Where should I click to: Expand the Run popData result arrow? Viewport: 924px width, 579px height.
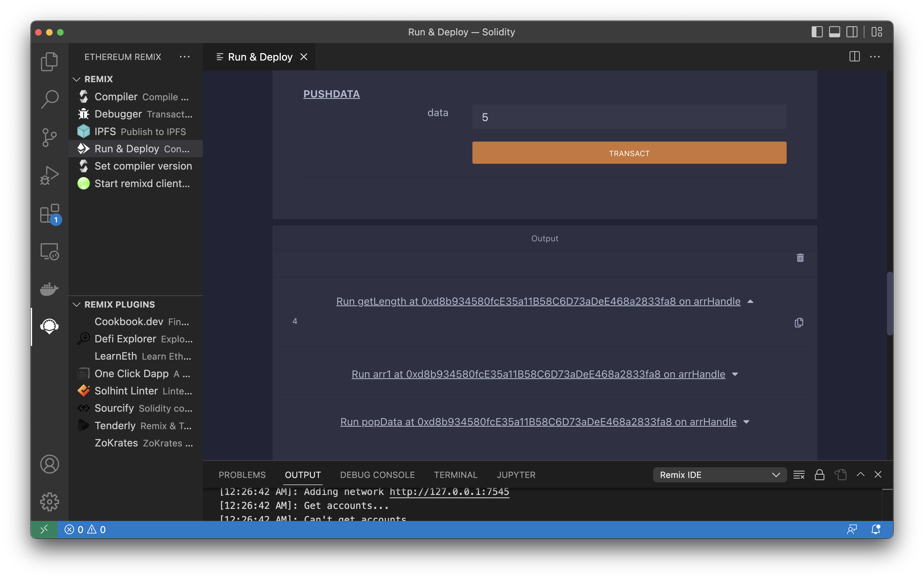click(746, 422)
